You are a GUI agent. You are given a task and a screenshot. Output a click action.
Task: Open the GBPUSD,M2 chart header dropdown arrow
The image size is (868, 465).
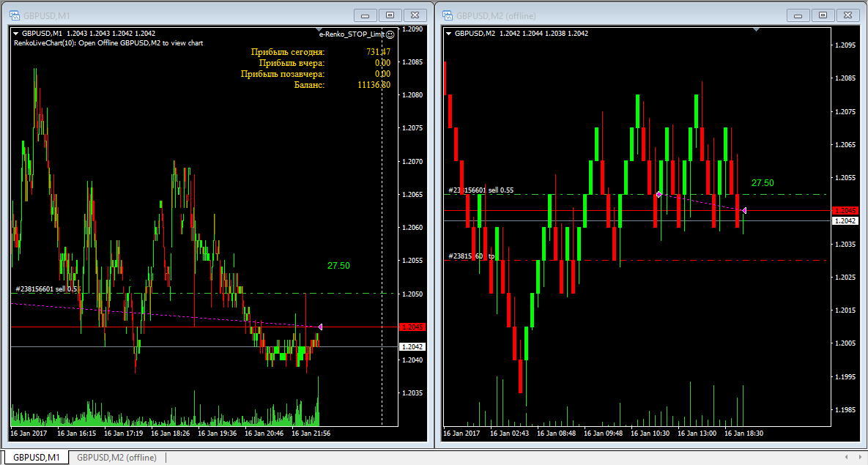[x=448, y=34]
